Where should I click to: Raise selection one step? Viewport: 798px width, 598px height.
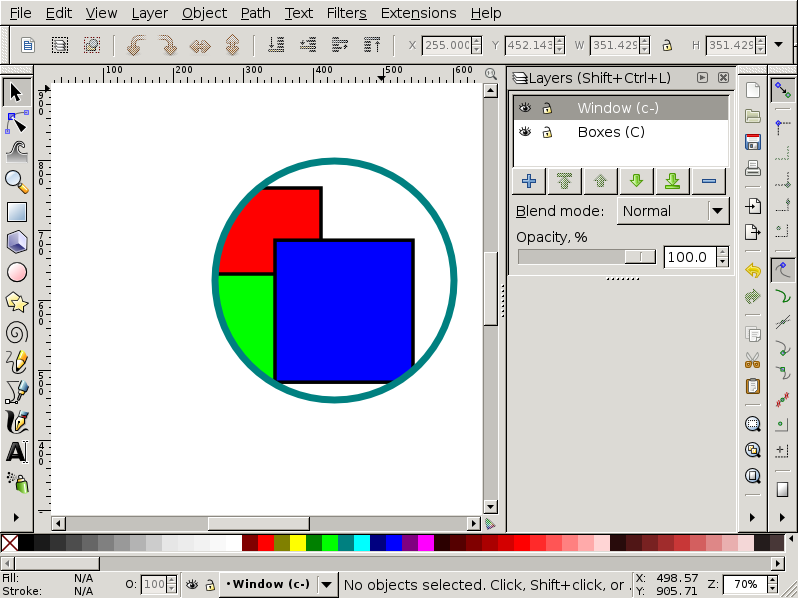click(x=340, y=45)
